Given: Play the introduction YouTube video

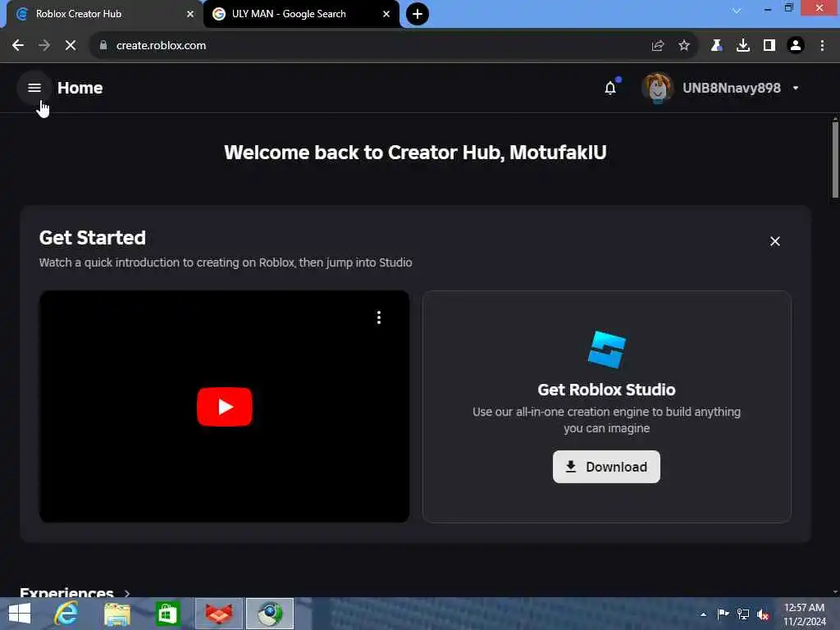Looking at the screenshot, I should coord(225,407).
